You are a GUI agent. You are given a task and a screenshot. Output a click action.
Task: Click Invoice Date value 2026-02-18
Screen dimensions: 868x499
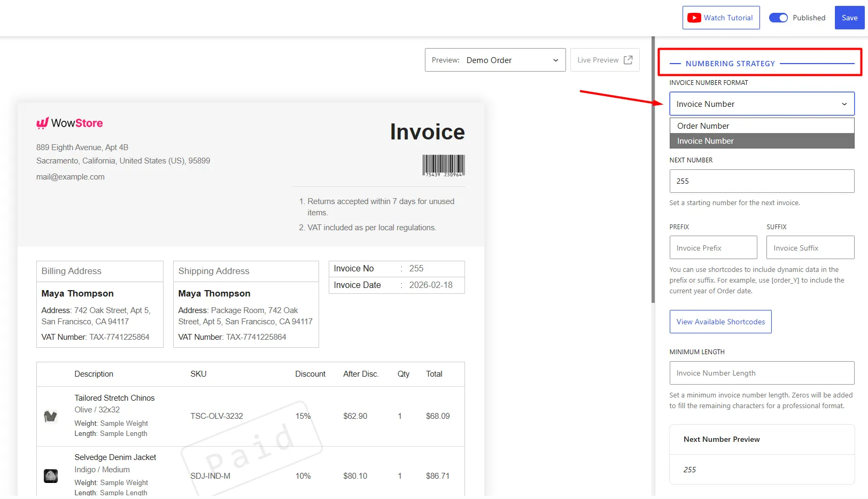[431, 285]
